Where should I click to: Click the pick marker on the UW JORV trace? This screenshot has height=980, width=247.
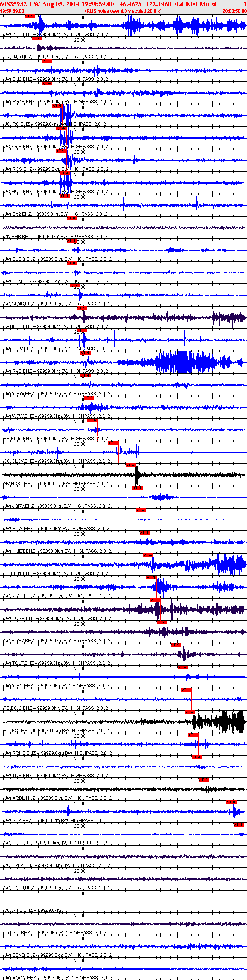[x=137, y=488]
